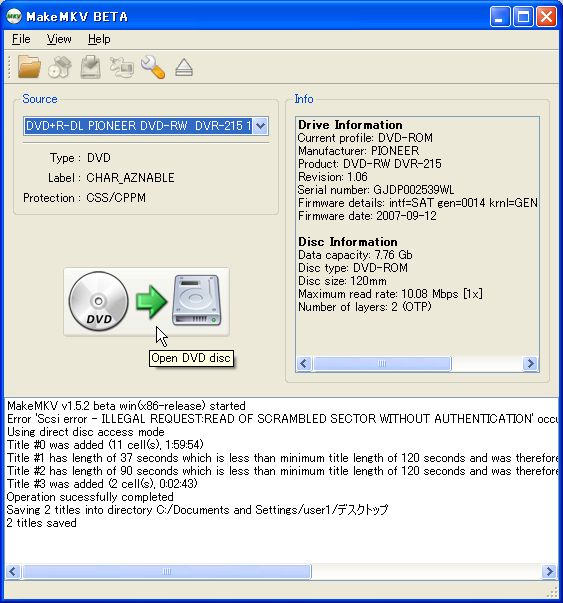Click the 'Title #3 was added' log line
Screen dimensions: 563x603
pyautogui.click(x=102, y=484)
